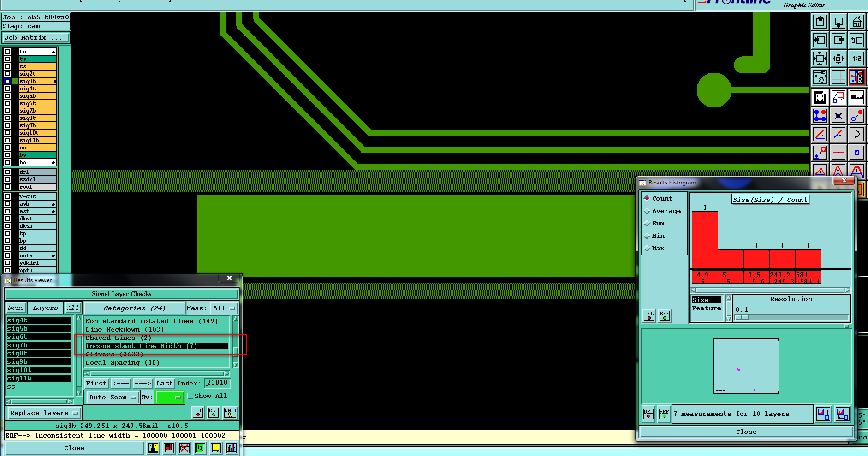This screenshot has height=456, width=868.
Task: Click the DEL icon in Results viewer
Action: 198,412
